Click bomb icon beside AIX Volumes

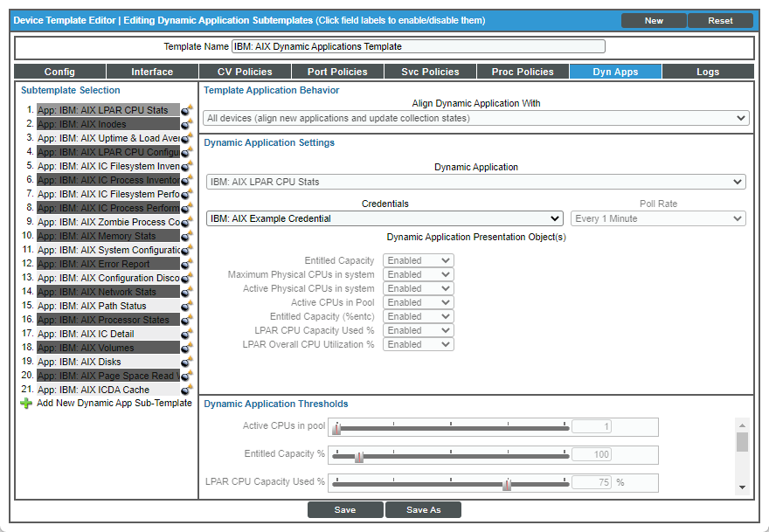(x=187, y=348)
